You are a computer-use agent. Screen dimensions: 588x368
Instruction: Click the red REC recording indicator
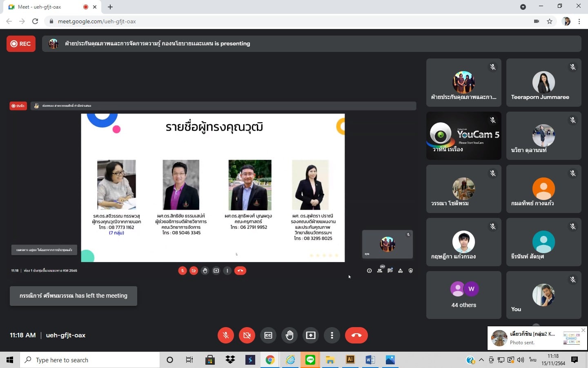coord(21,44)
